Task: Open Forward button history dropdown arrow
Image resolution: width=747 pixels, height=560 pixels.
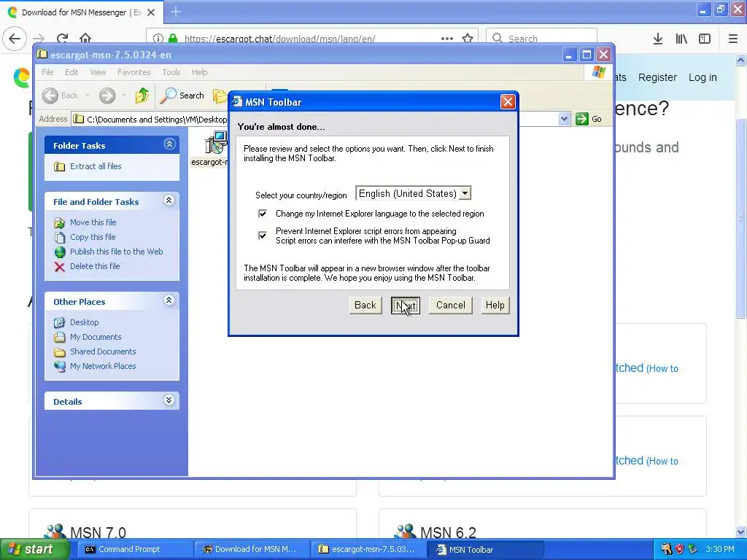Action: point(124,96)
